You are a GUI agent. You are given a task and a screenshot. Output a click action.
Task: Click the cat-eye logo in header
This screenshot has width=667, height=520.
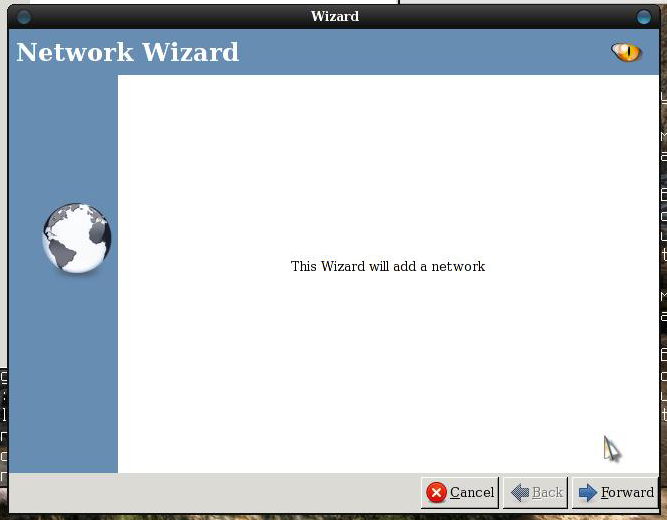pos(626,52)
